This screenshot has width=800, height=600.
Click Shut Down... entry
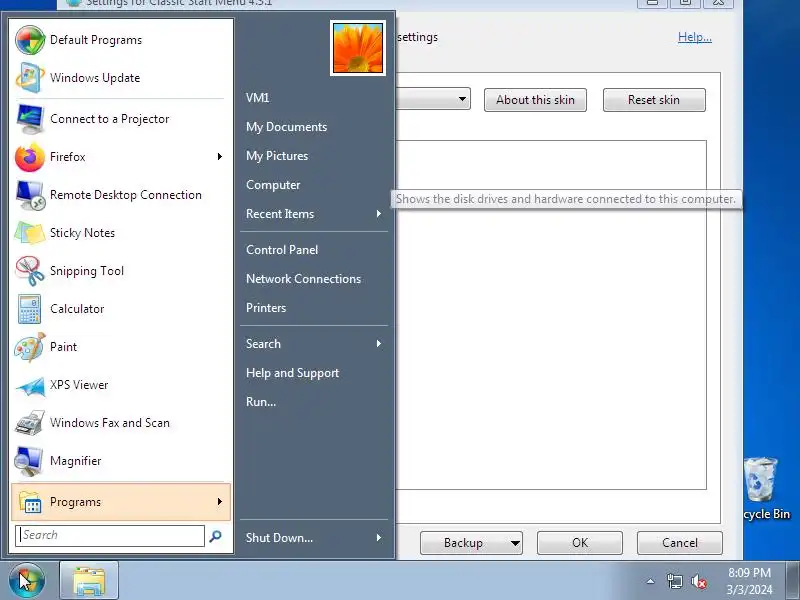pos(279,538)
